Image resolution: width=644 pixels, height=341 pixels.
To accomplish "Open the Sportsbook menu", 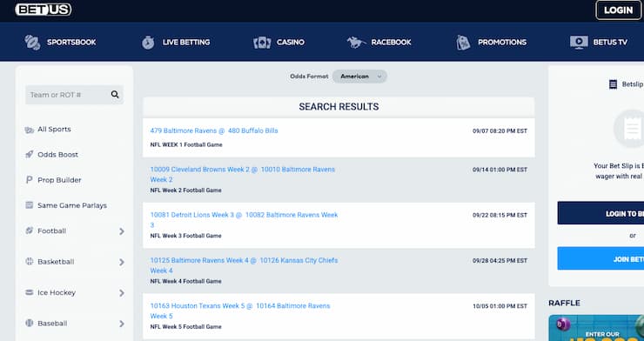I will [60, 43].
